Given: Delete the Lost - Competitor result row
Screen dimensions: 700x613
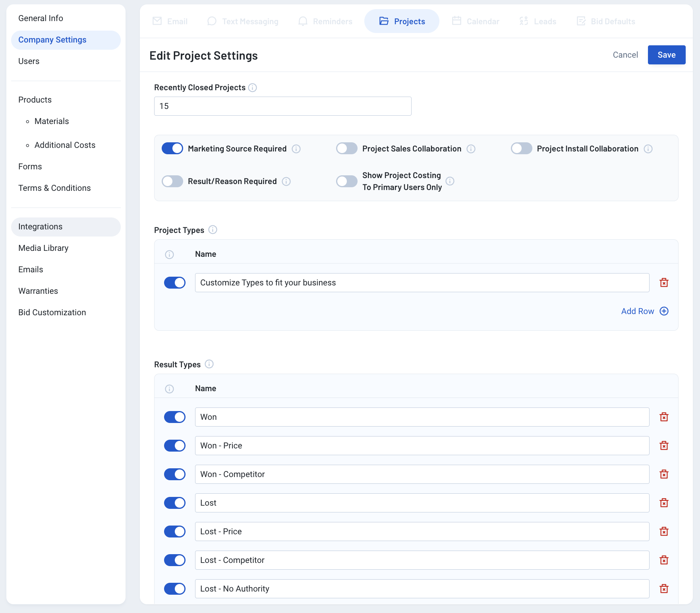Looking at the screenshot, I should (664, 560).
